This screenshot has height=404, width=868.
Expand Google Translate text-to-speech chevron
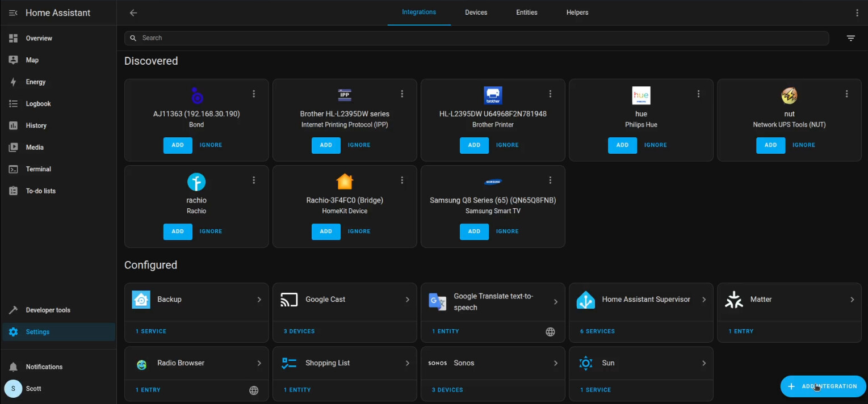[x=555, y=302]
